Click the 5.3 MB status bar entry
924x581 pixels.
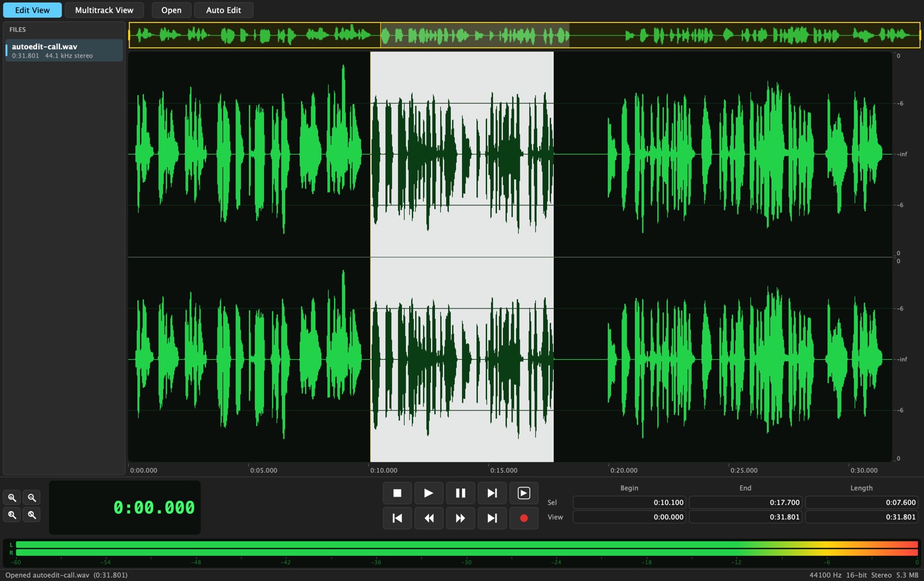coord(907,575)
